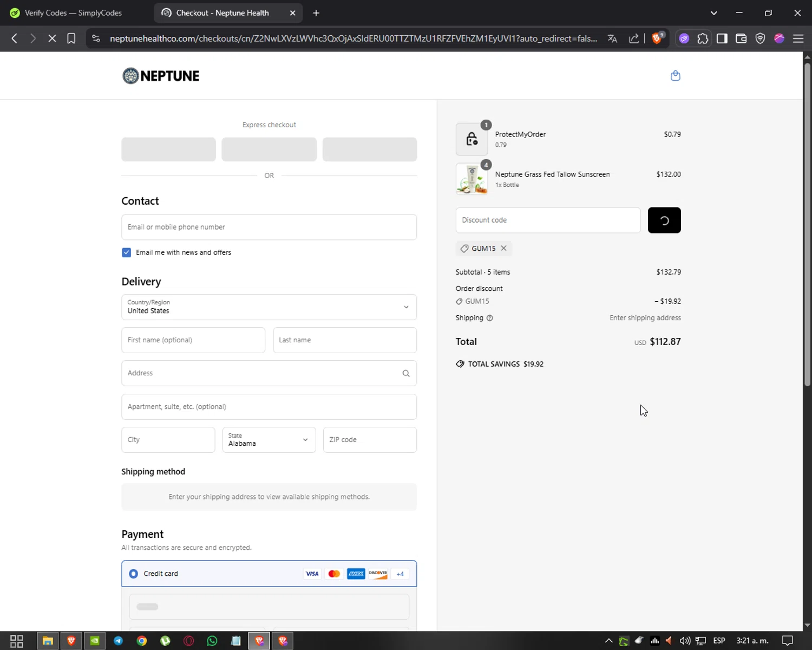Viewport: 812px width, 650px height.
Task: Open the tab search dropdown arrow
Action: pos(713,13)
